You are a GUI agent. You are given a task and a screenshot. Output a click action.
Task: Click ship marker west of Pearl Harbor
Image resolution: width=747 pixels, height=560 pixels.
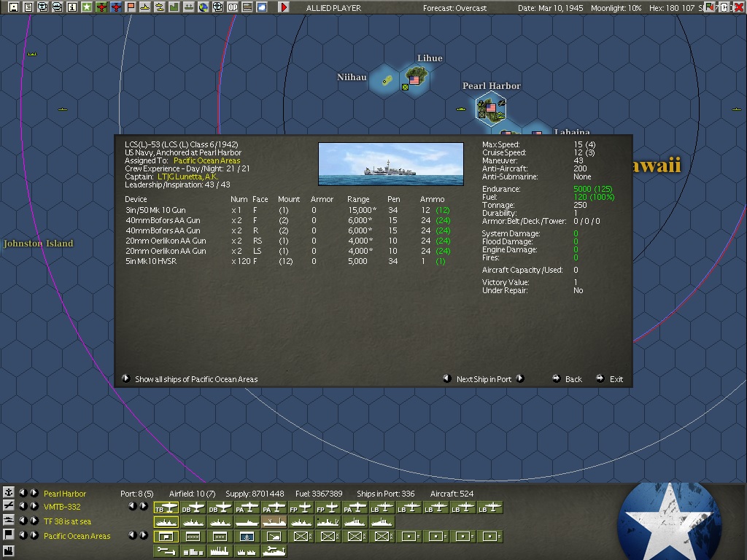point(461,109)
